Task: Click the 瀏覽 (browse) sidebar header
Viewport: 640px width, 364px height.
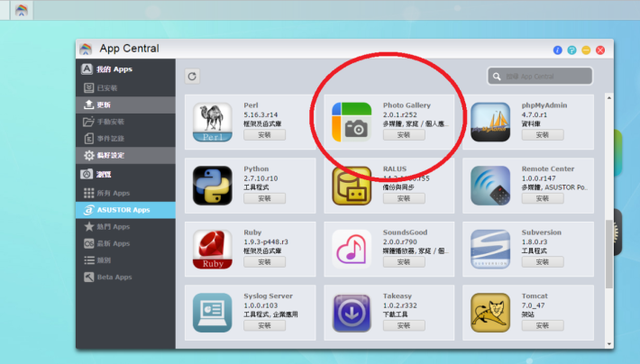Action: [x=125, y=174]
